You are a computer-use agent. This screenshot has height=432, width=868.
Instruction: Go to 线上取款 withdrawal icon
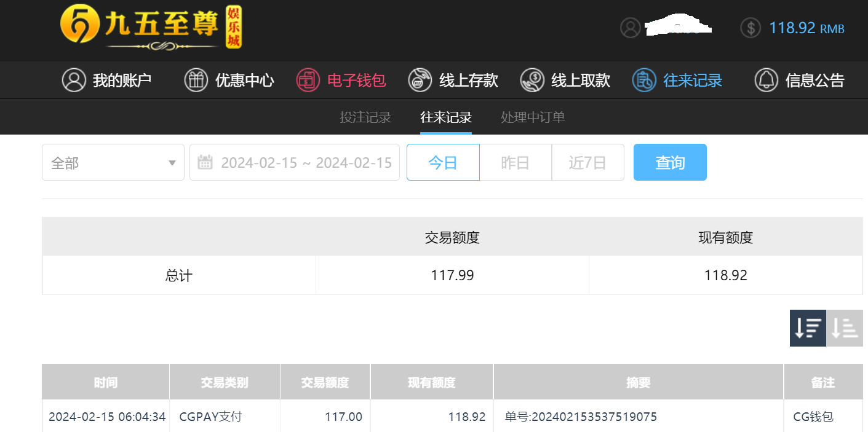click(x=532, y=80)
